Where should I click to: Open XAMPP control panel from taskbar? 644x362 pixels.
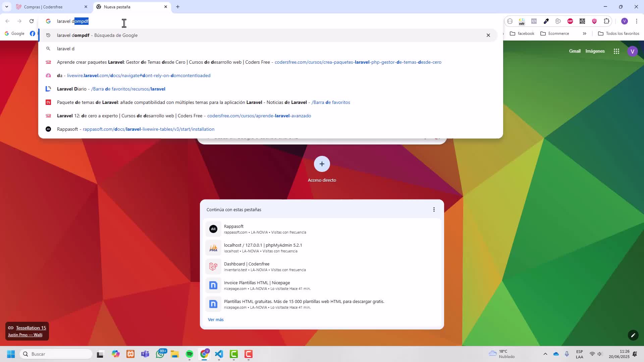click(x=130, y=354)
